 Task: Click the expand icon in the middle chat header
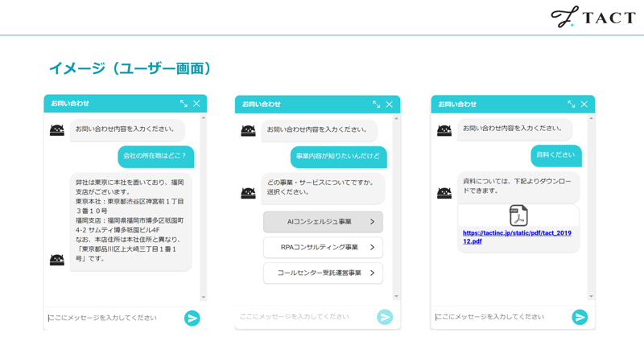tap(376, 105)
